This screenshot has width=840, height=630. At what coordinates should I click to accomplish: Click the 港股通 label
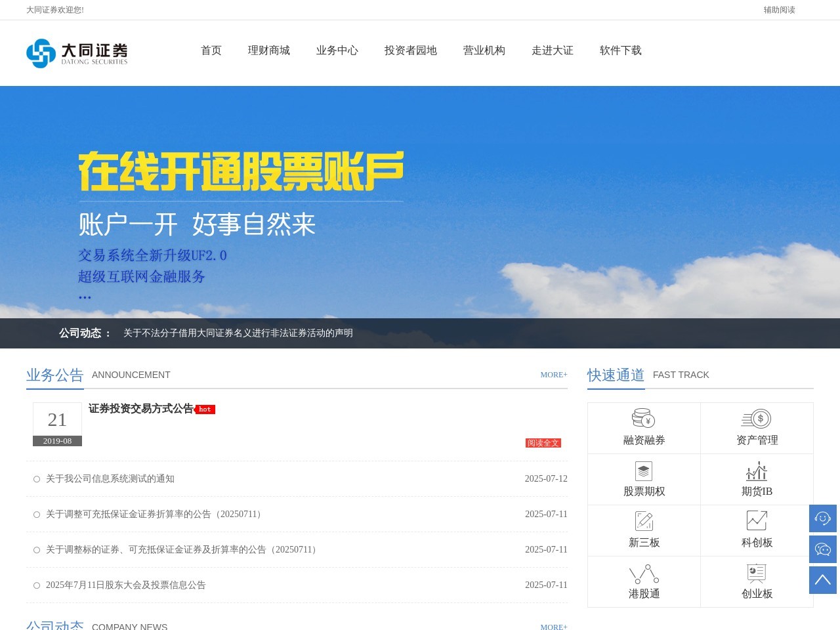tap(644, 594)
